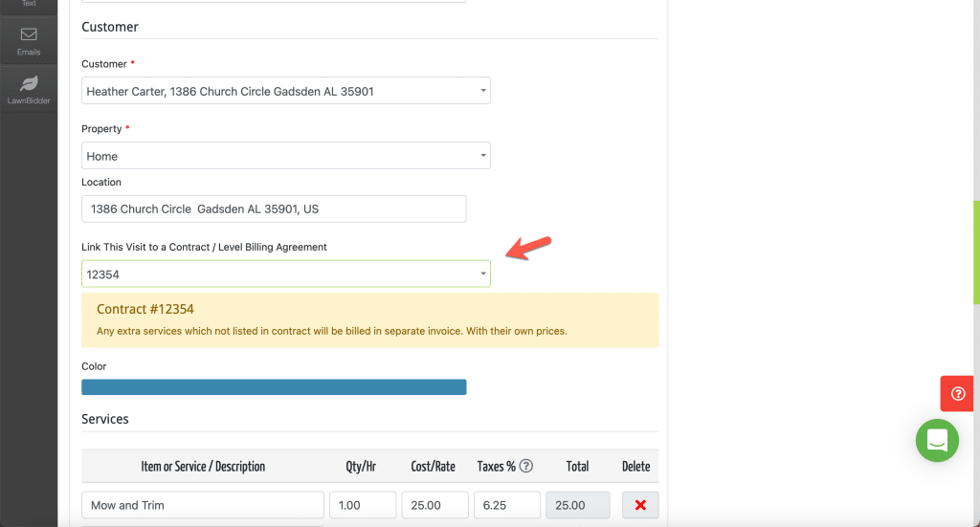Click the blue Color swatch bar
The height and width of the screenshot is (527, 980).
(274, 387)
